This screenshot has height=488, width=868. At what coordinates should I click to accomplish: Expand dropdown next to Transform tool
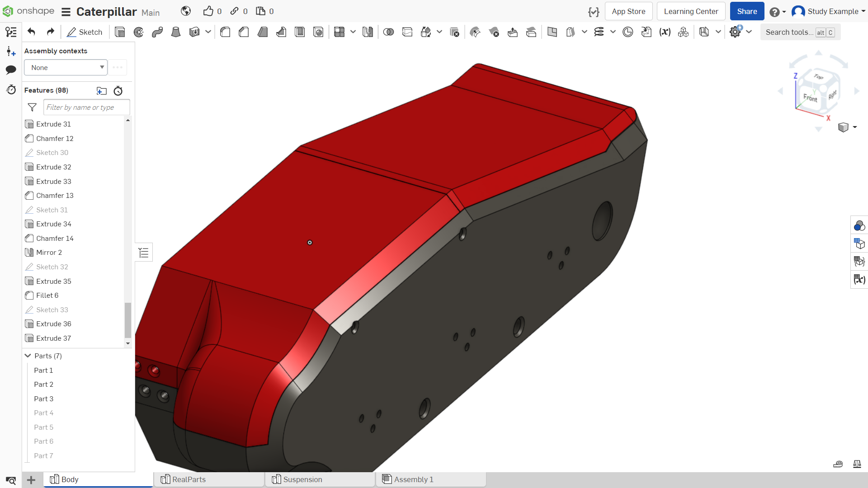tap(439, 32)
